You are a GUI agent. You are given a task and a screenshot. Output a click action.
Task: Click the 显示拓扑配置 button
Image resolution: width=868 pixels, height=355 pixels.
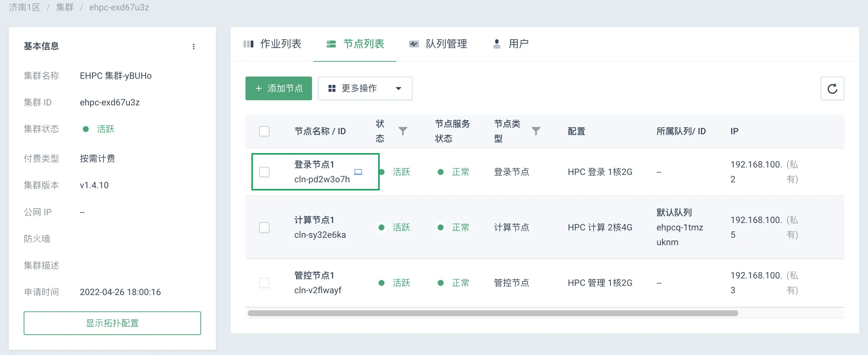click(x=112, y=323)
